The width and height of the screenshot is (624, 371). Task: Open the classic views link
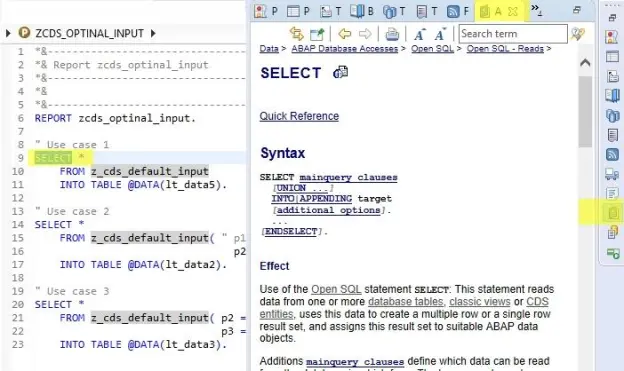[x=480, y=302]
